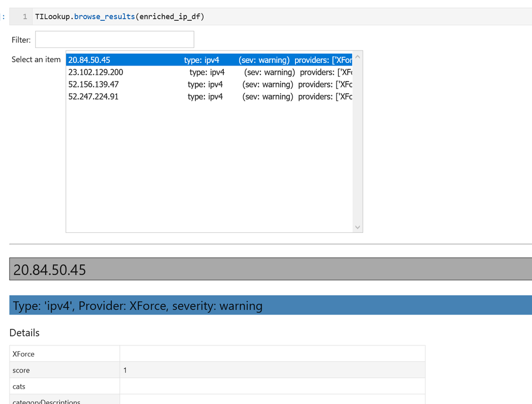The image size is (532, 404).
Task: Click the Filter text input field
Action: pos(114,39)
